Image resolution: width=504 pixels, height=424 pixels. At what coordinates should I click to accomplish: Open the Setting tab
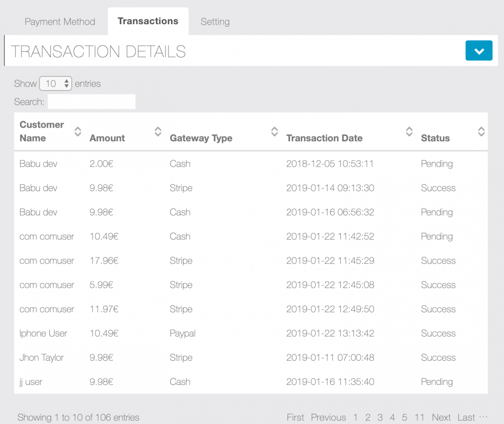click(215, 22)
